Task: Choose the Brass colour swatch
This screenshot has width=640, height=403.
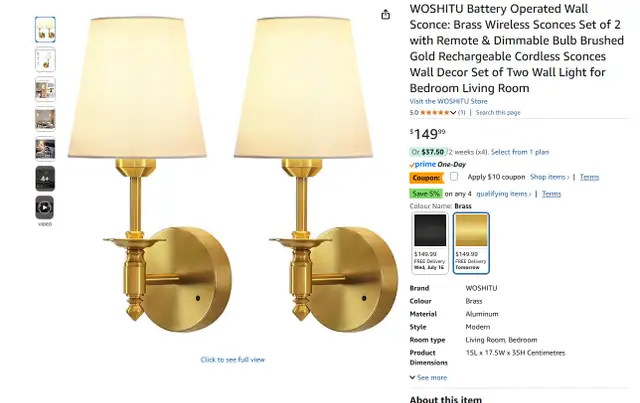Action: point(471,243)
